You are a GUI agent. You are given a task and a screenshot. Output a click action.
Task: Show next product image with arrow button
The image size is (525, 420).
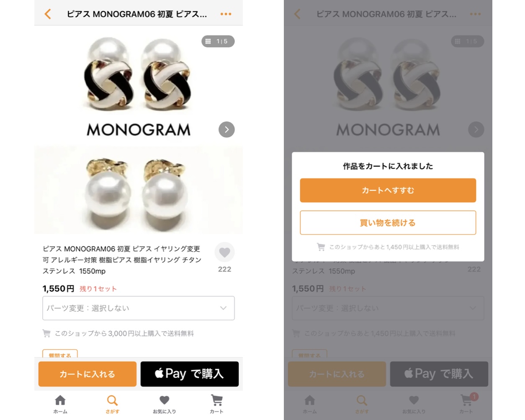[x=226, y=129]
